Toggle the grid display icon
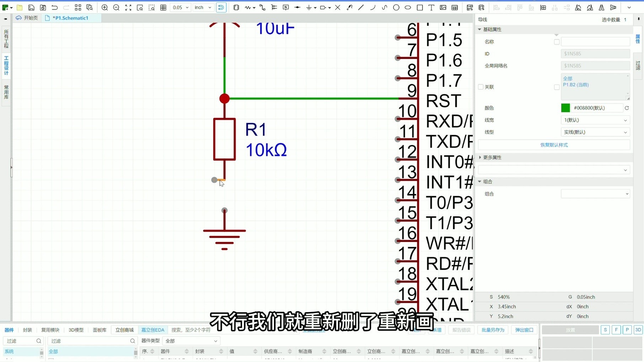The height and width of the screenshot is (362, 644). tap(163, 7)
